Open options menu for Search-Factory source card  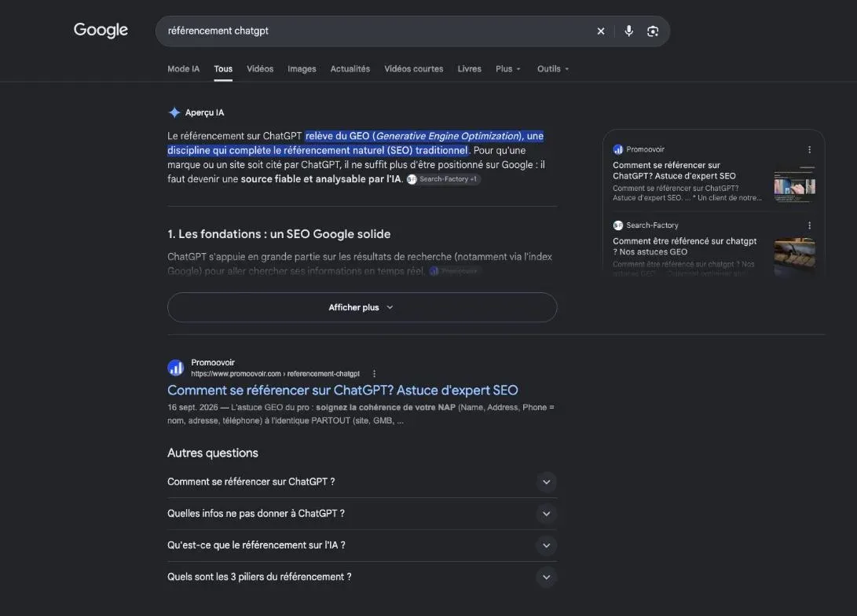809,225
